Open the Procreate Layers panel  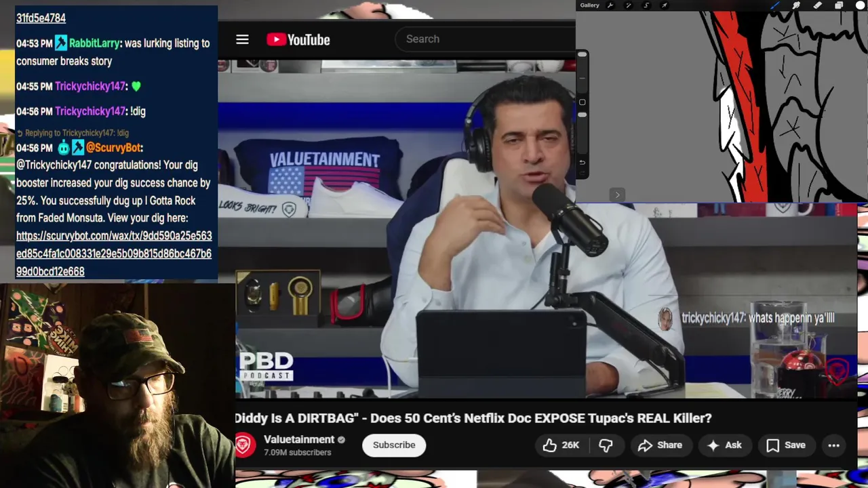click(x=839, y=5)
